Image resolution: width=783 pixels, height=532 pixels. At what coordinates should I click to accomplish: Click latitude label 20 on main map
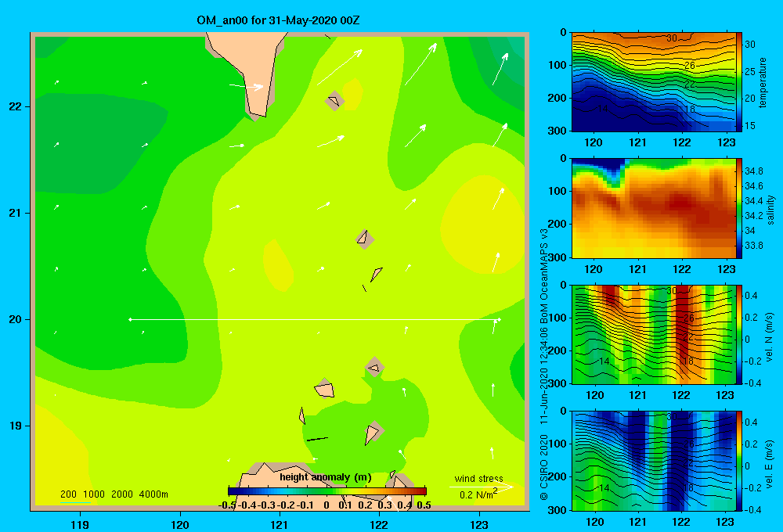(x=16, y=319)
